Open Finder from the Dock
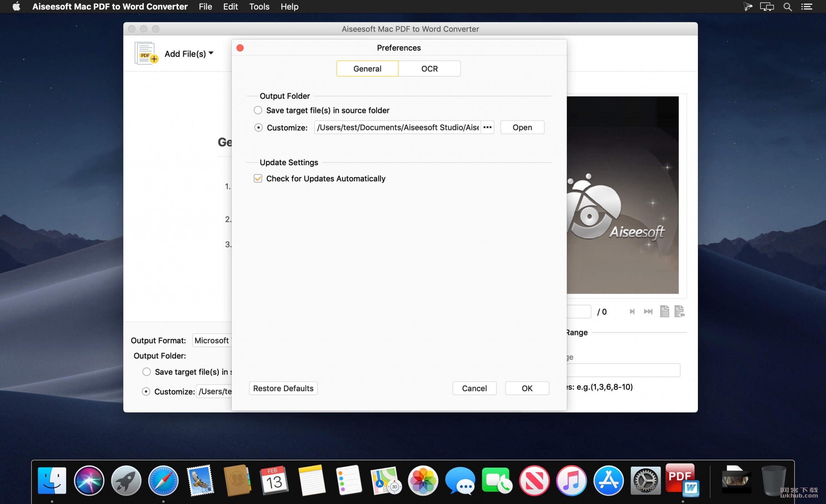This screenshot has width=826, height=504. pyautogui.click(x=52, y=480)
